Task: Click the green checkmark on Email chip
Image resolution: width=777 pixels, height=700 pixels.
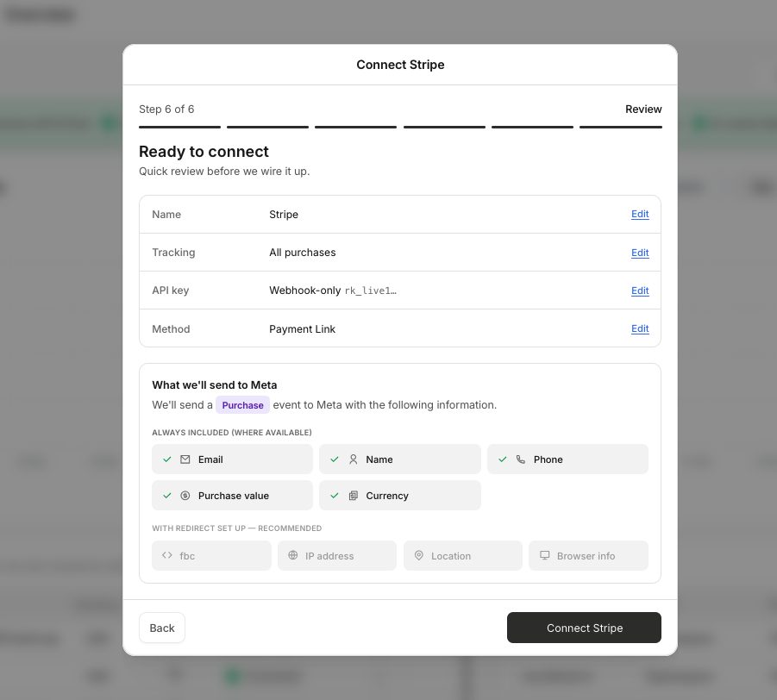Action: (x=167, y=459)
